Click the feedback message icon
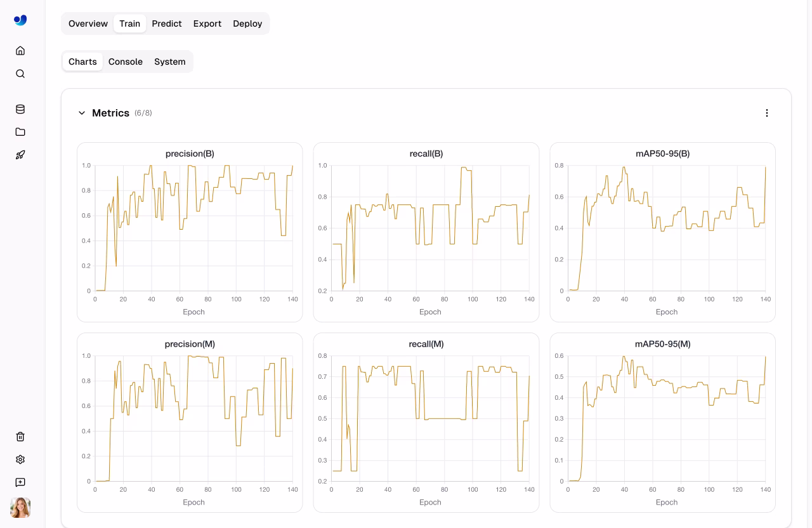 click(20, 482)
